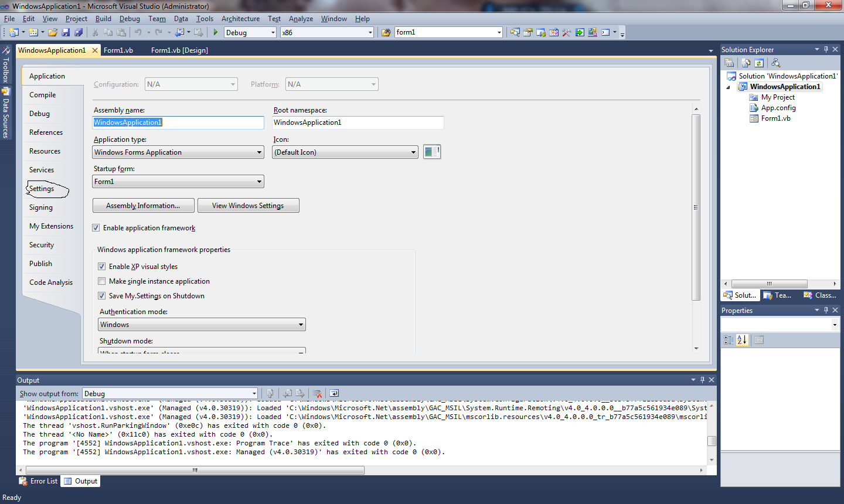Select My Project in Solution Explorer

point(778,97)
